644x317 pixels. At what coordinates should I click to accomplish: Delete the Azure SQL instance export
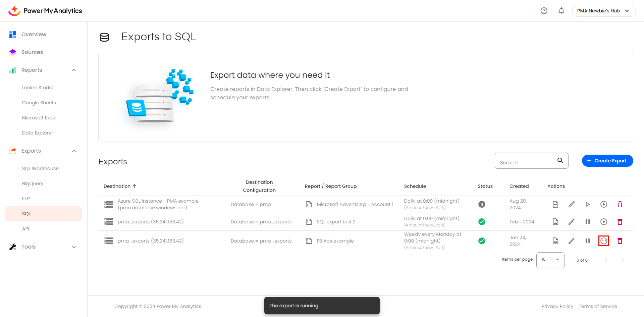(620, 204)
